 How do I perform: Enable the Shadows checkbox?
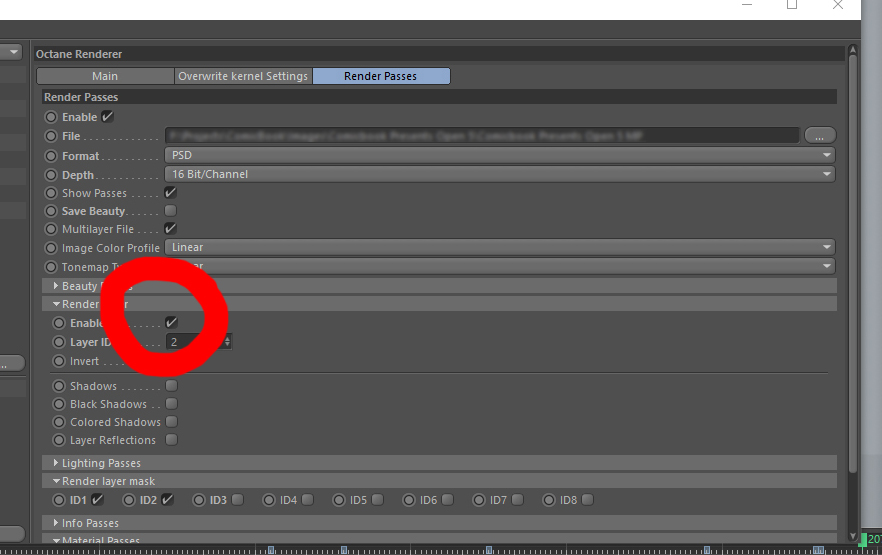coord(172,386)
